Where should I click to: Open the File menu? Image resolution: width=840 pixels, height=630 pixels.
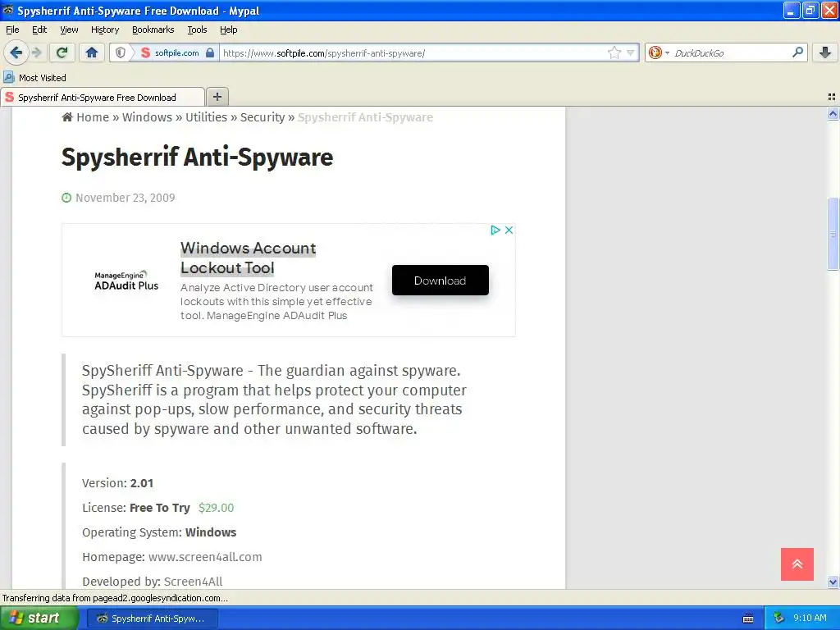coord(12,30)
